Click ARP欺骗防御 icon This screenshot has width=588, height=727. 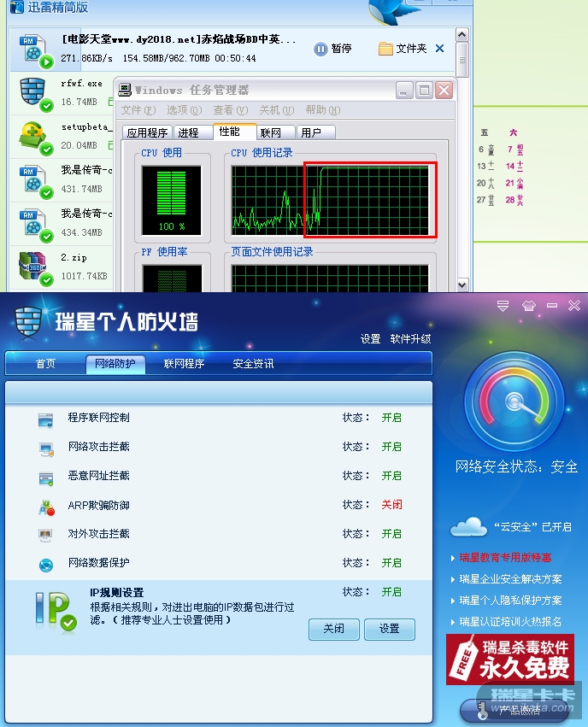click(46, 507)
